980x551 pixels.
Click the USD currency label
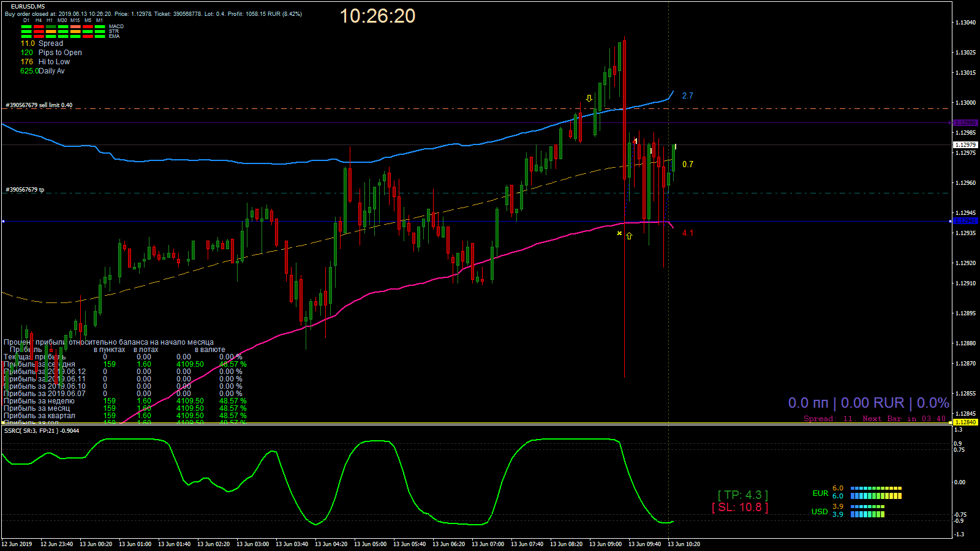point(820,511)
